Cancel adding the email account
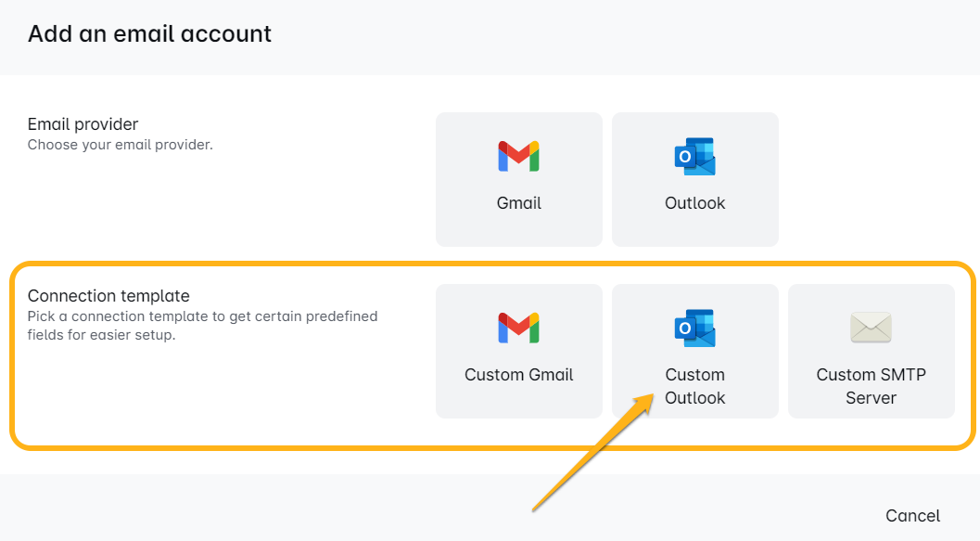Screen dimensions: 980x541 [912, 516]
